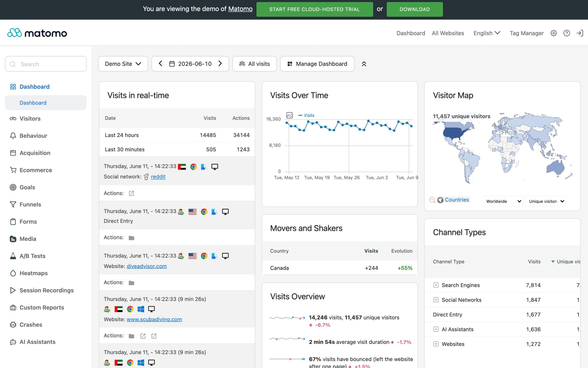The height and width of the screenshot is (368, 588).
Task: Open Ecommerce in the sidebar
Action: 36,170
